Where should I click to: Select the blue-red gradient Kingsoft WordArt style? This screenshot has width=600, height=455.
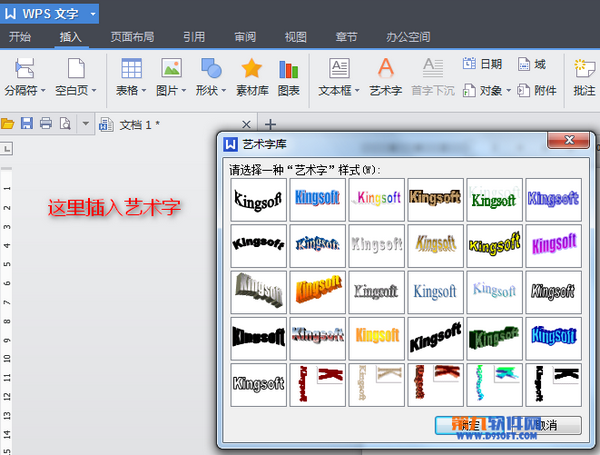tap(318, 200)
